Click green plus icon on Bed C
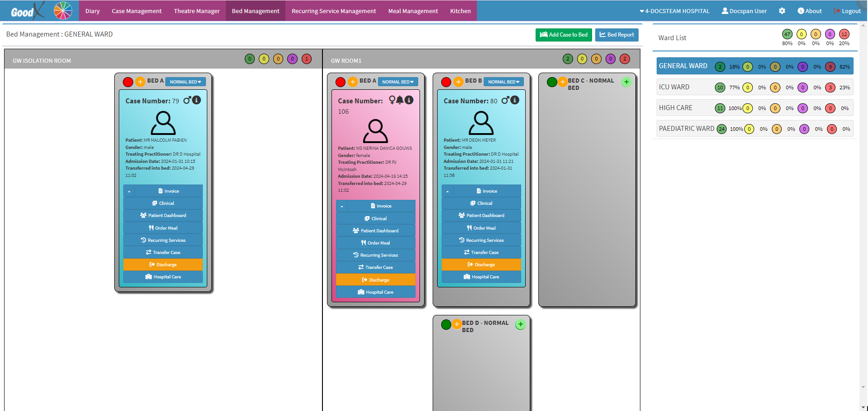 click(626, 82)
